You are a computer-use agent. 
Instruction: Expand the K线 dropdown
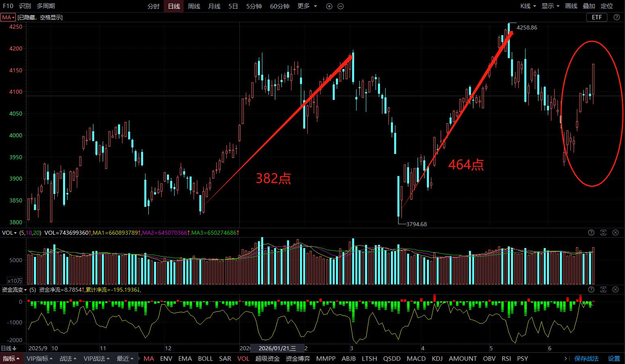tap(528, 6)
